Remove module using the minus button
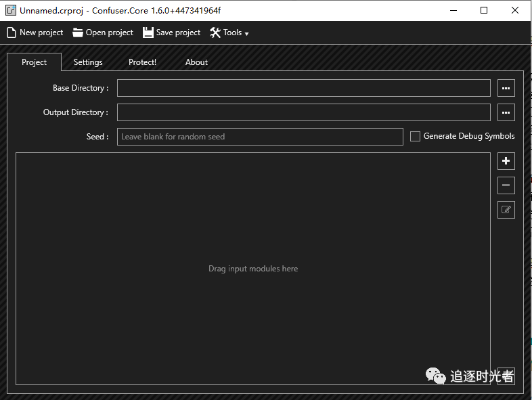Viewport: 532px width, 400px height. click(506, 185)
